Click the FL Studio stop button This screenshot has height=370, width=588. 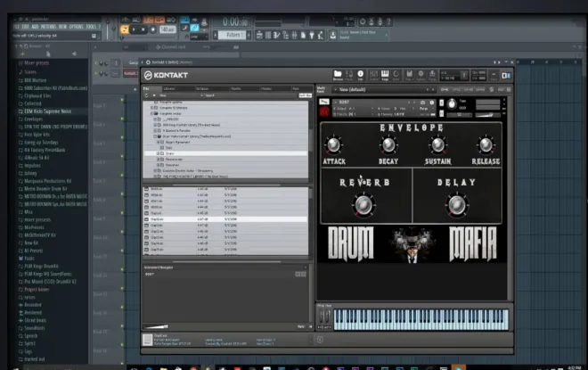pos(143,29)
